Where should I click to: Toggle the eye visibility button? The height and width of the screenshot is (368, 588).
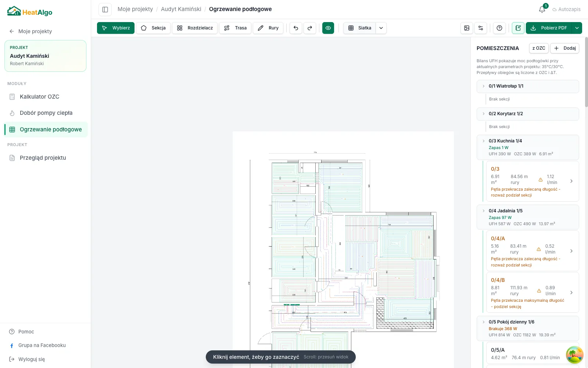(328, 28)
